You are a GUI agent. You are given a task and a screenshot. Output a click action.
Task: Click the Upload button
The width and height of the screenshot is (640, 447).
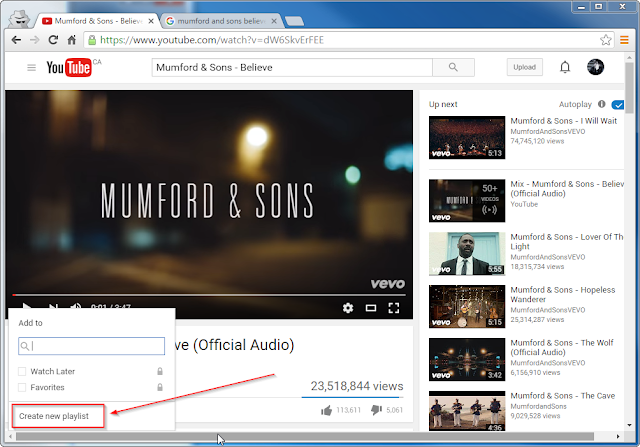pos(524,67)
